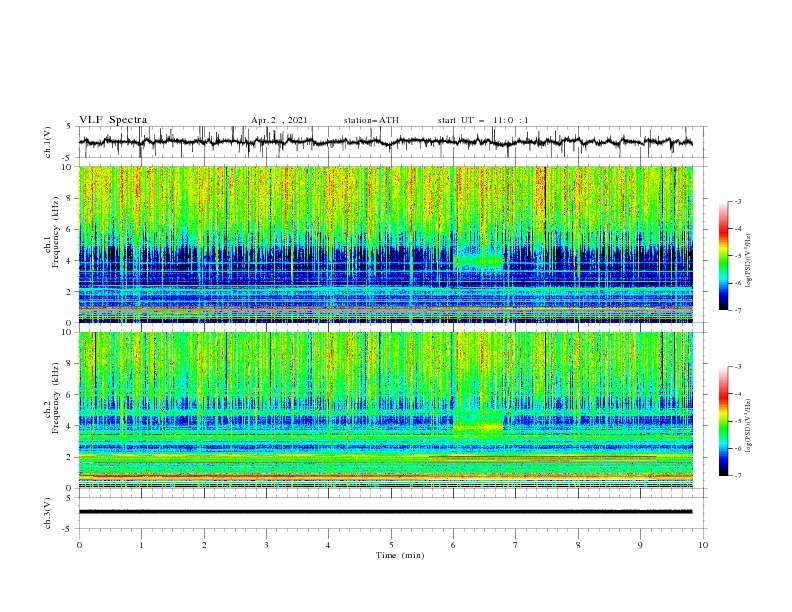This screenshot has height=612, width=792.
Task: Click the "Time (min)" axis label
Action: pyautogui.click(x=400, y=555)
